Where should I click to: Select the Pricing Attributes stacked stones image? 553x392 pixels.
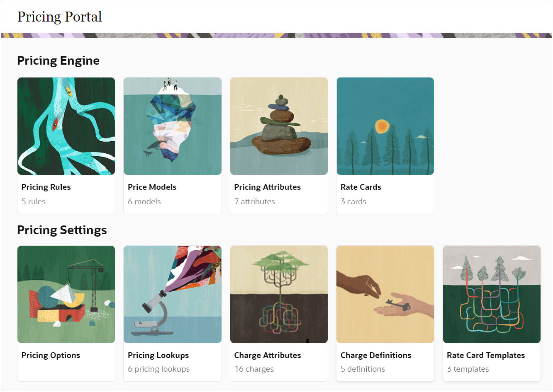point(279,126)
